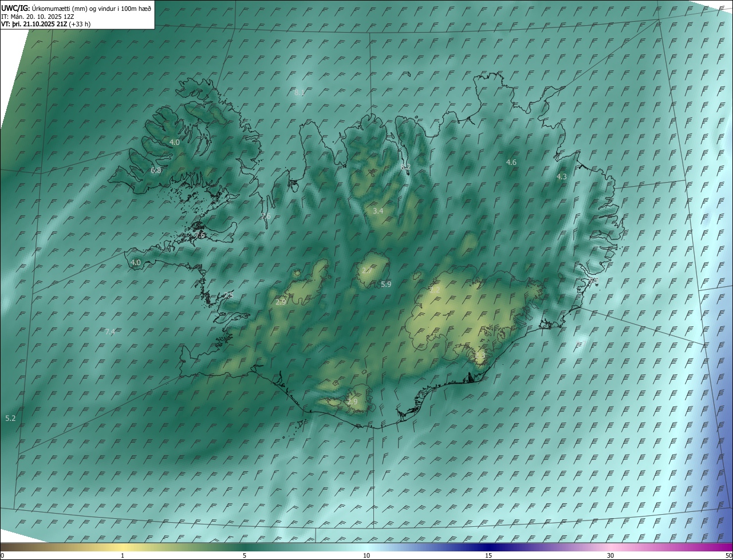Click the yellow color bar segment above tick 1
Image resolution: width=733 pixels, height=560 pixels.
tap(123, 547)
